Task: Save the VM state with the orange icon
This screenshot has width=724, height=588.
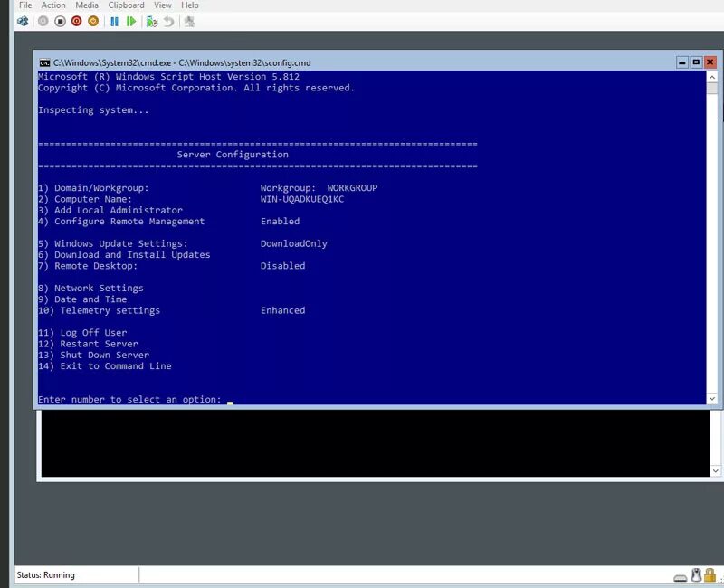Action: click(x=93, y=21)
